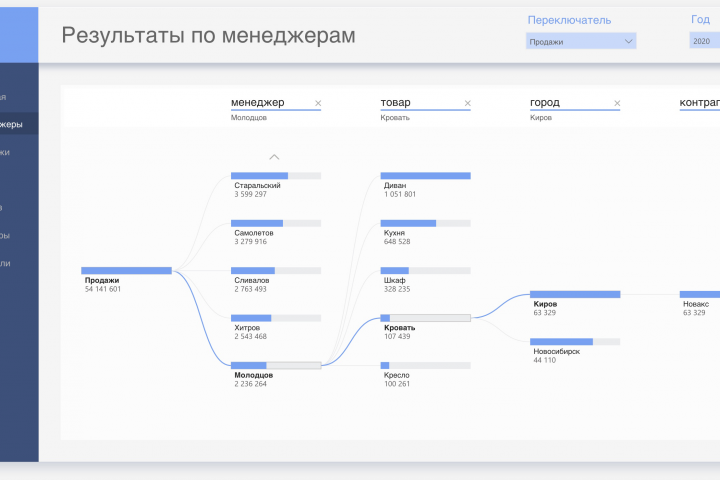Screen dimensions: 720x480
Task: Click the partially visible контрагент column header
Action: click(700, 102)
